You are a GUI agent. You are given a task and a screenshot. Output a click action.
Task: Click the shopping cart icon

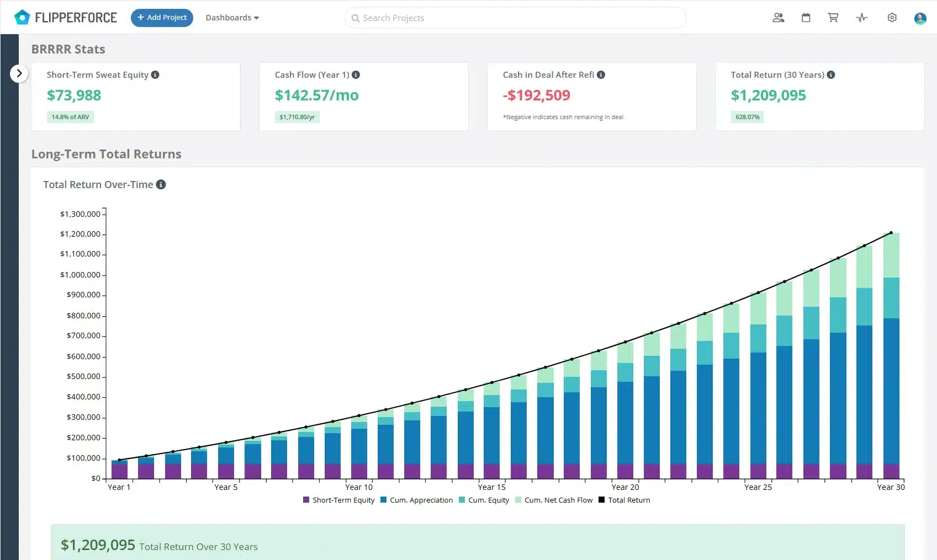click(833, 18)
